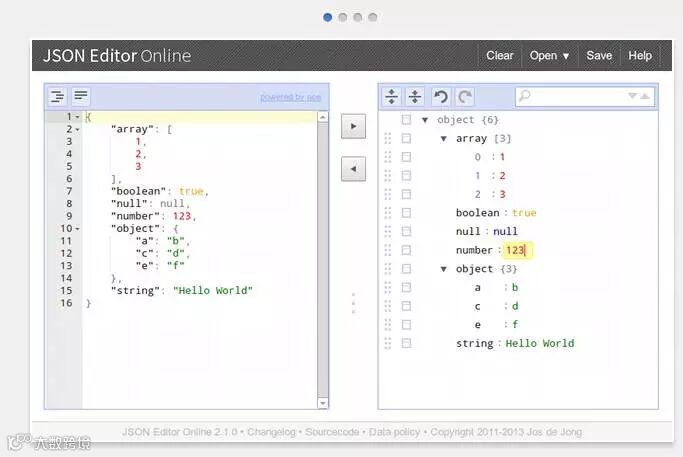Open the Data policy footer link
Screen dimensions: 683x457
(394, 432)
